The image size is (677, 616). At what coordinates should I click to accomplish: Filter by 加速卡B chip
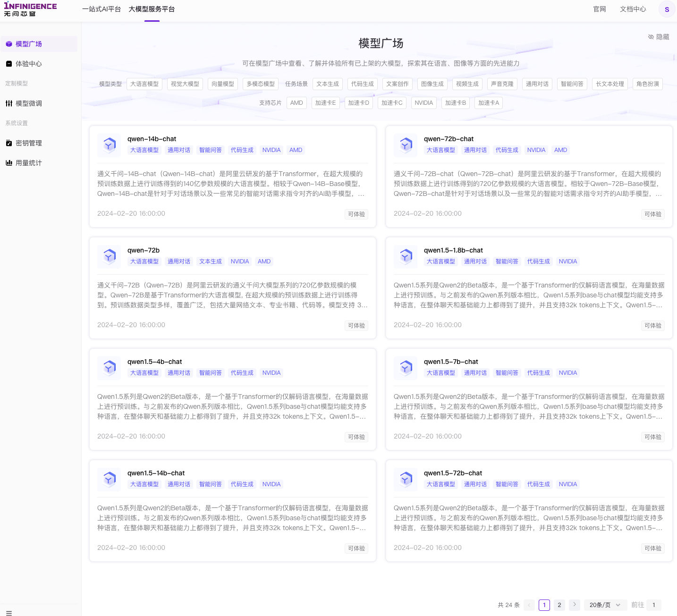pyautogui.click(x=456, y=103)
